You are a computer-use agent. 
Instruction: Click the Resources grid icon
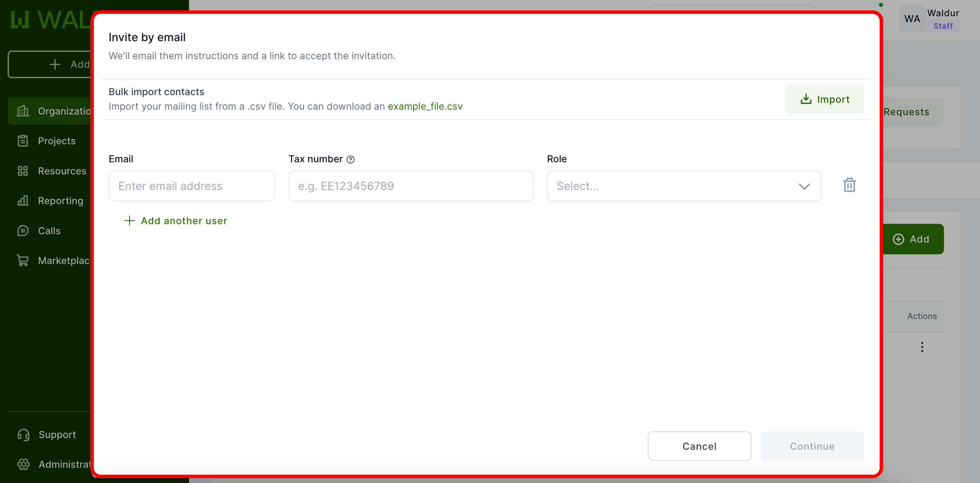coord(23,171)
